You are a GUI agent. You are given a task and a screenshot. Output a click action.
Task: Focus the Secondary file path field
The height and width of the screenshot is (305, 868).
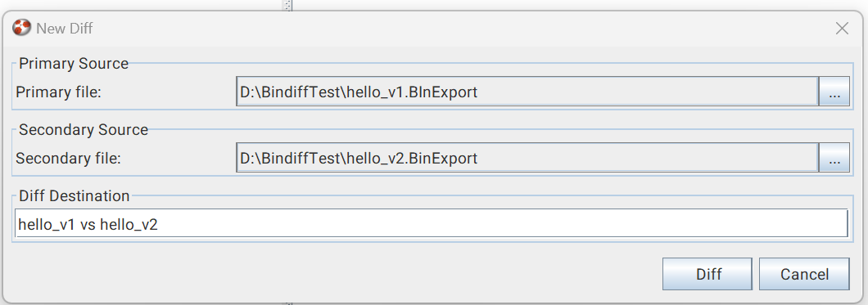527,158
